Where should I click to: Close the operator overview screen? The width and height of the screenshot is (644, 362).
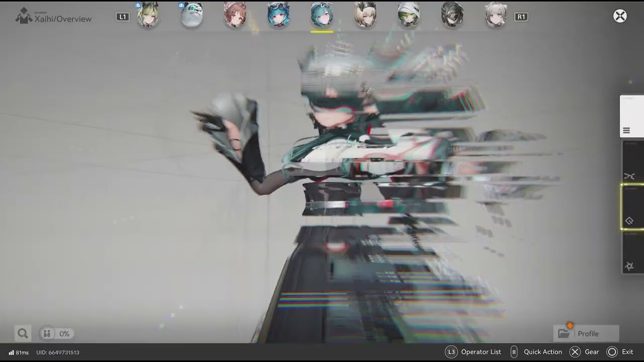click(620, 16)
